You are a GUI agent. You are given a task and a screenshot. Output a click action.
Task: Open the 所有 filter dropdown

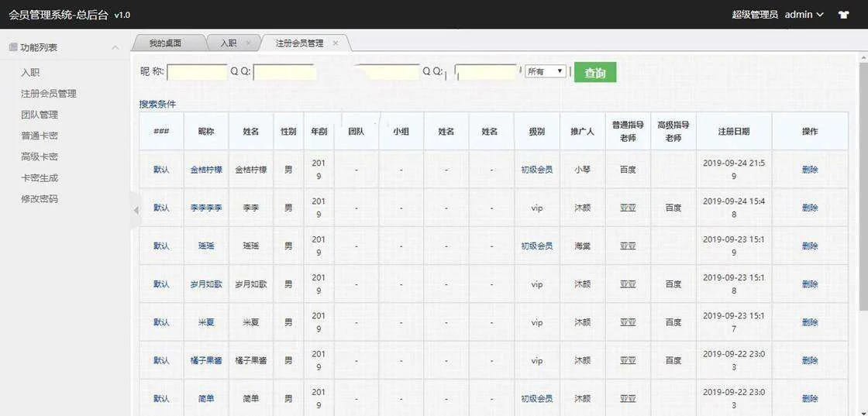click(546, 71)
